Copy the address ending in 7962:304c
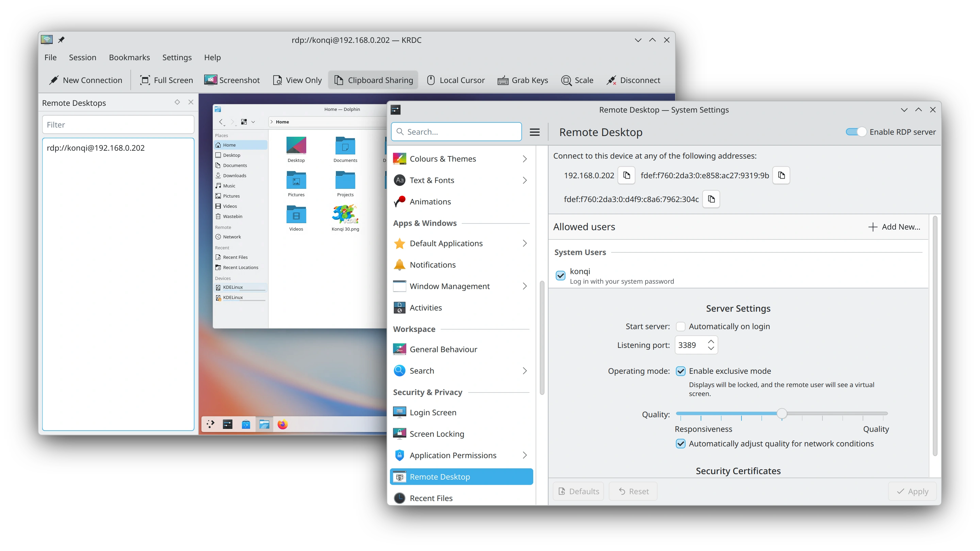 coord(712,199)
